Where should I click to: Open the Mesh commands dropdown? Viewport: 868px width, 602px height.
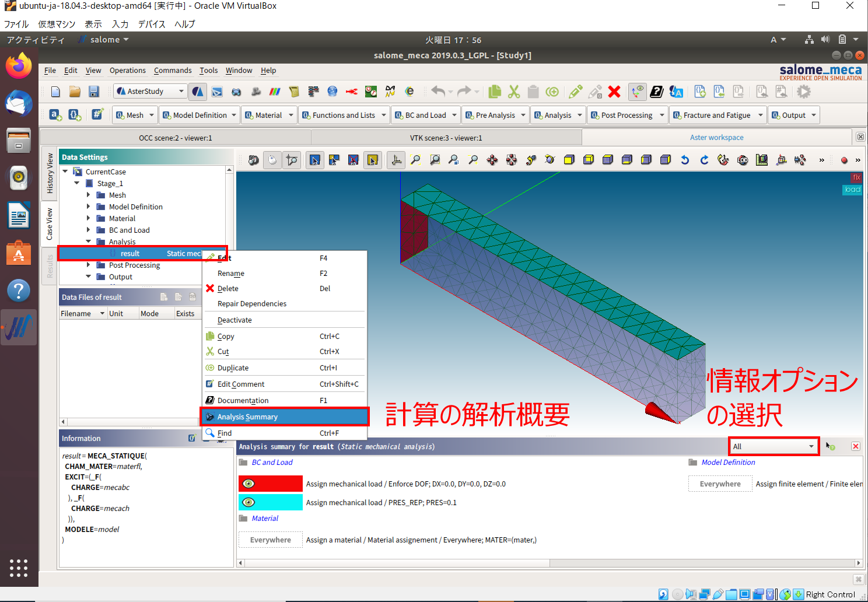tap(135, 115)
